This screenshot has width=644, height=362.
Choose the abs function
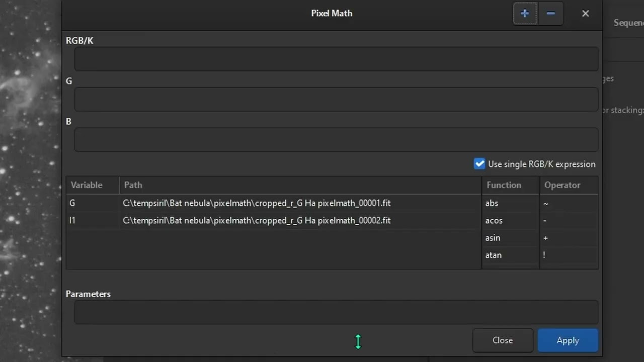pos(510,203)
